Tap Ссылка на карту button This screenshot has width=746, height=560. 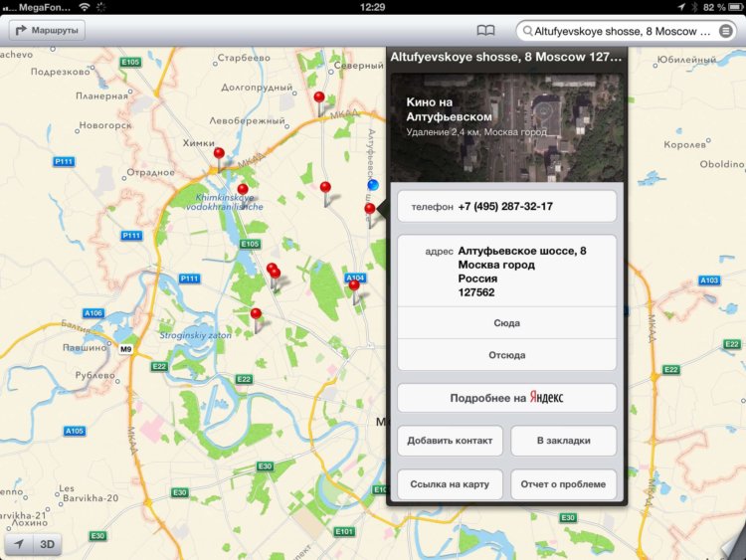pyautogui.click(x=450, y=484)
